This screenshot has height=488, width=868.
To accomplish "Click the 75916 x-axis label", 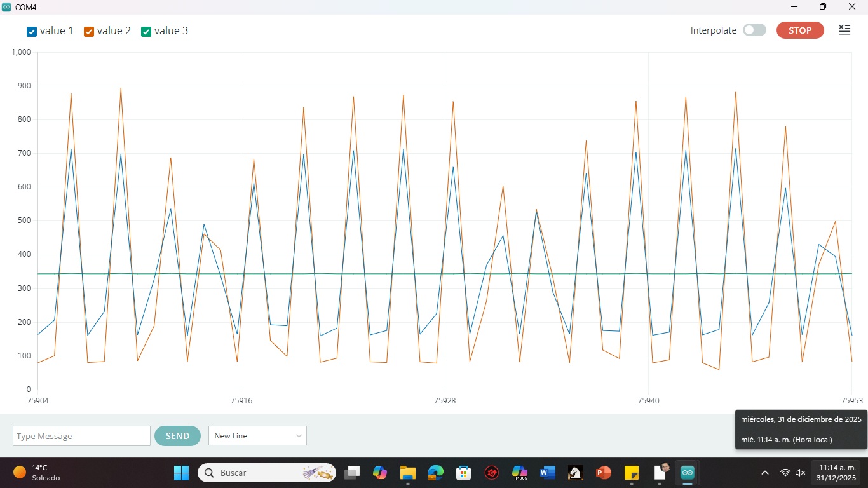I will pyautogui.click(x=241, y=401).
